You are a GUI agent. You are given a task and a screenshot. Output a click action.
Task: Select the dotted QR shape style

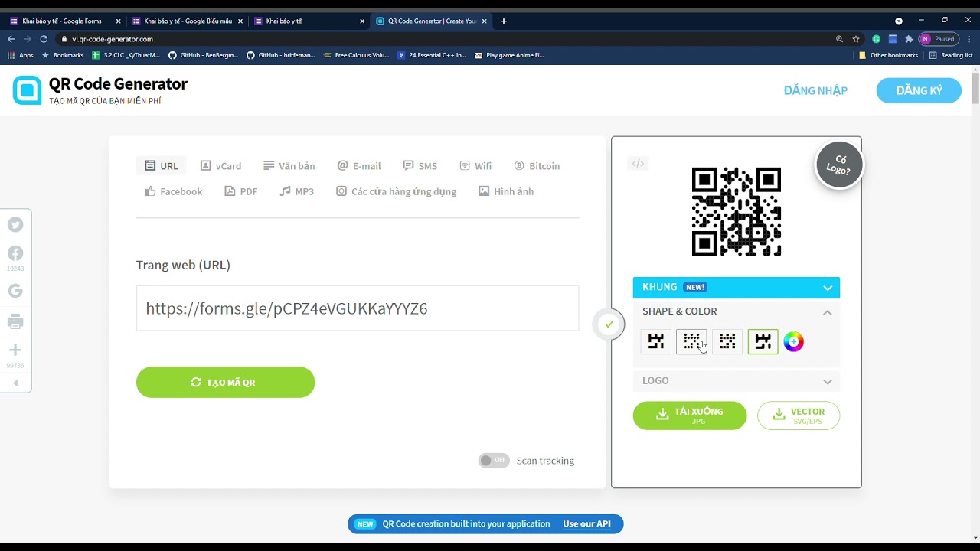[x=691, y=342]
